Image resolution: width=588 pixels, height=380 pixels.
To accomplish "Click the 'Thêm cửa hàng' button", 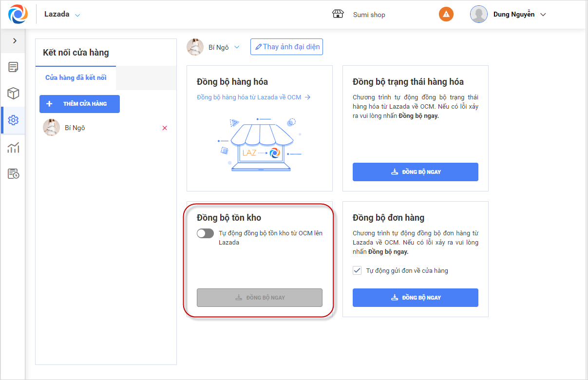I will coord(79,104).
